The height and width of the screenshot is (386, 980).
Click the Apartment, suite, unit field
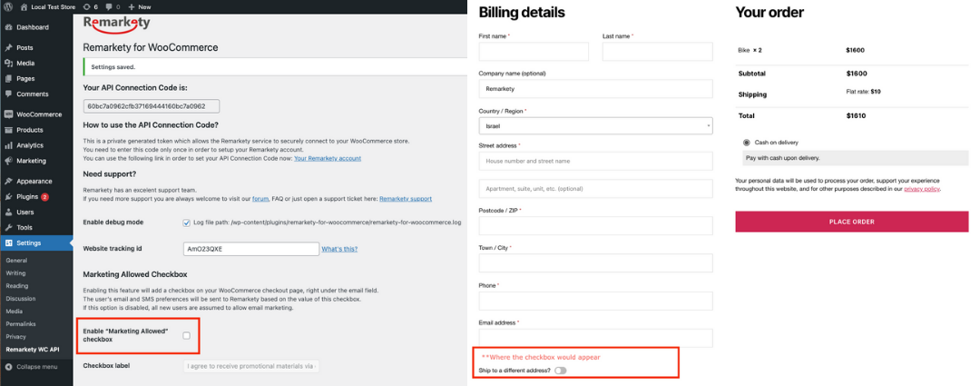point(595,188)
